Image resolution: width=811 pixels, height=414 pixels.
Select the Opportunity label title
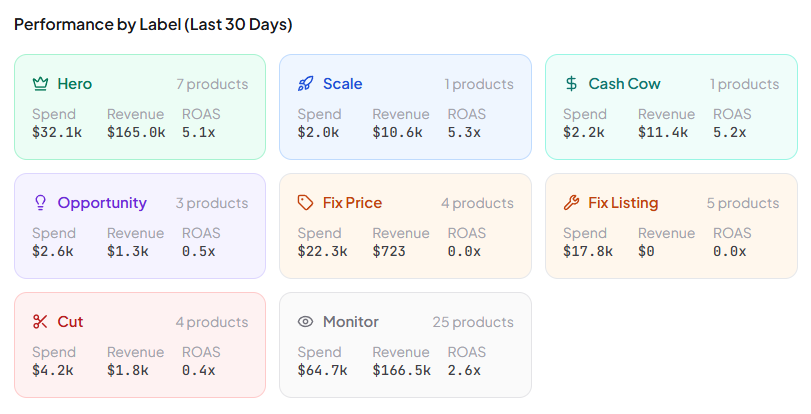[x=102, y=203]
